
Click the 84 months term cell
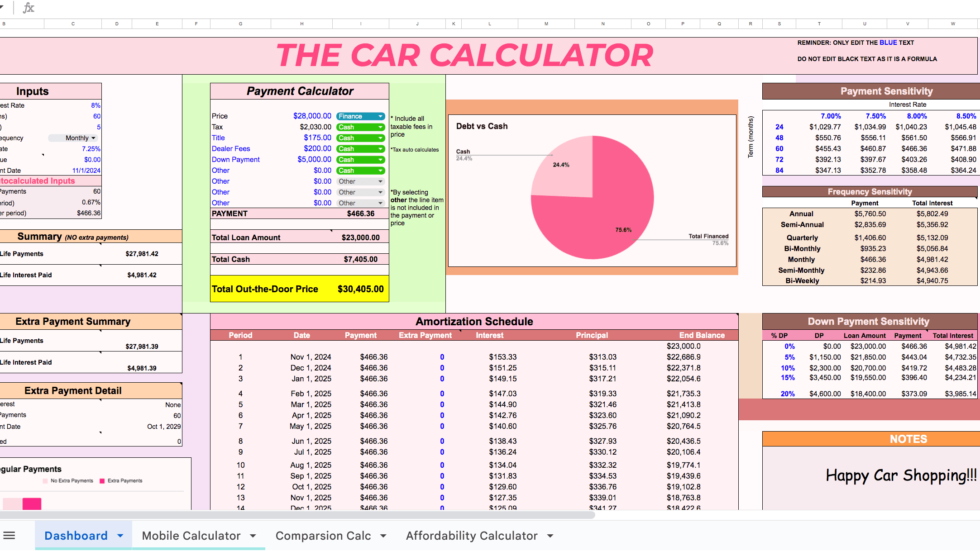coord(779,171)
